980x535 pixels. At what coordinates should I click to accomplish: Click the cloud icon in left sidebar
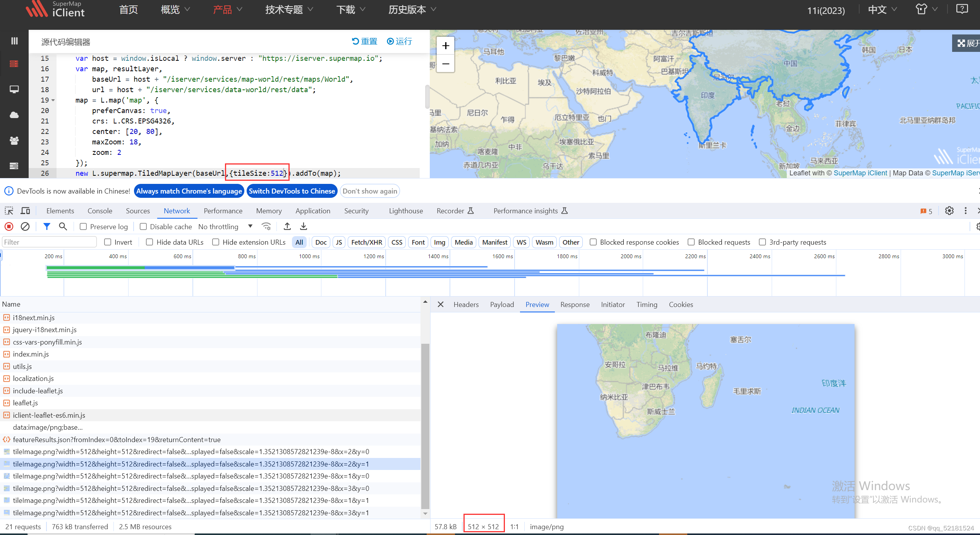pos(14,115)
